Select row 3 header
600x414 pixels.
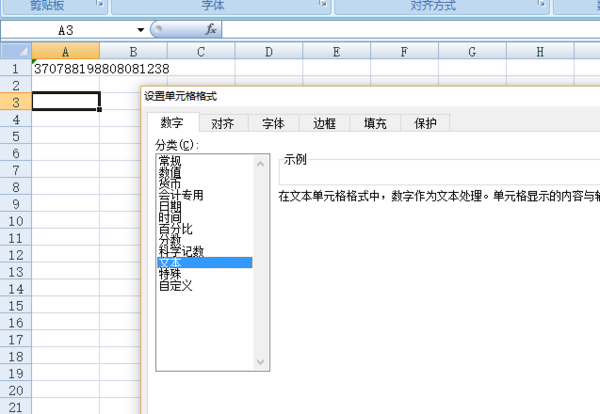(16, 102)
